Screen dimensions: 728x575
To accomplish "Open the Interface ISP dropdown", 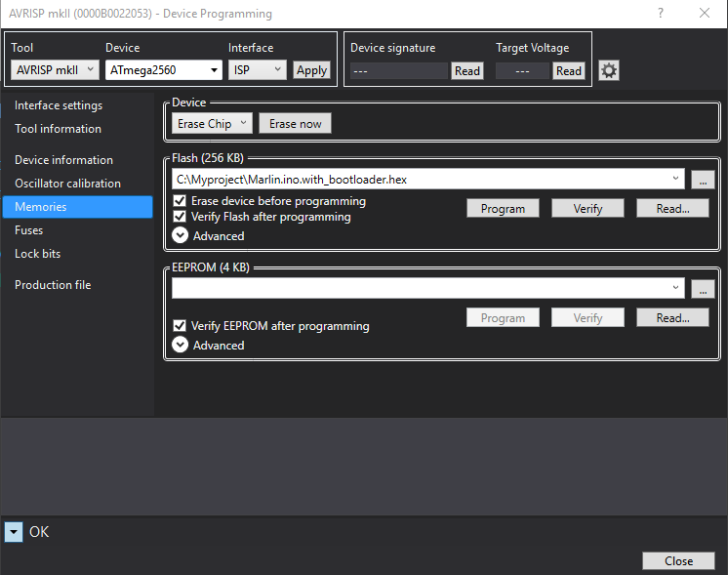I will tap(258, 70).
